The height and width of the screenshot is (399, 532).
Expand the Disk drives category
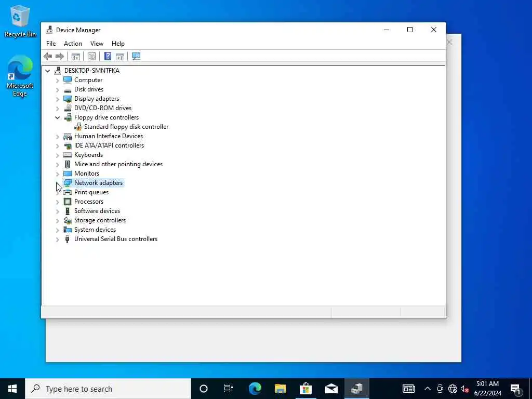point(57,89)
